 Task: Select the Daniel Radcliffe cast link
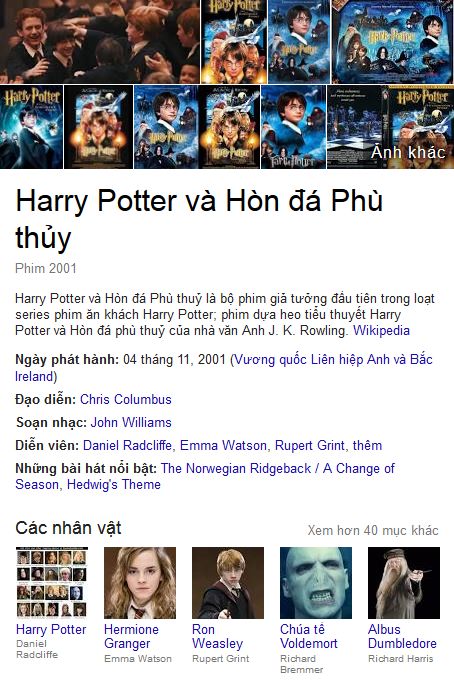coord(127,445)
